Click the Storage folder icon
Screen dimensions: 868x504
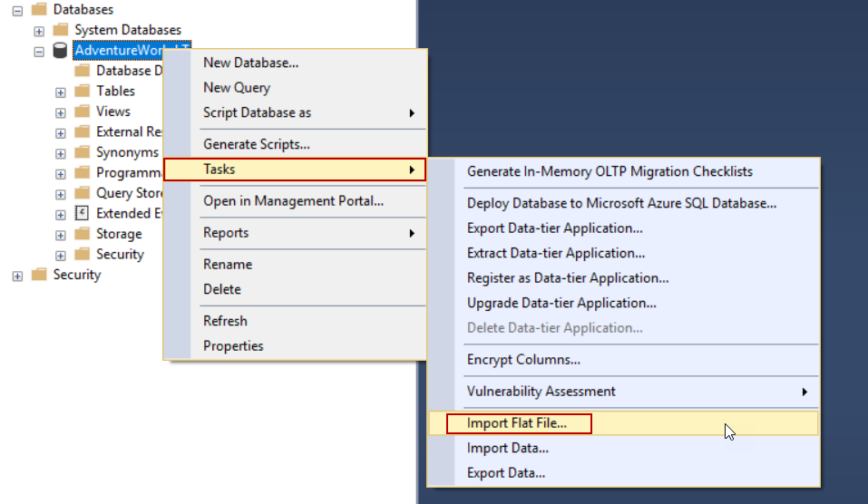(x=82, y=234)
